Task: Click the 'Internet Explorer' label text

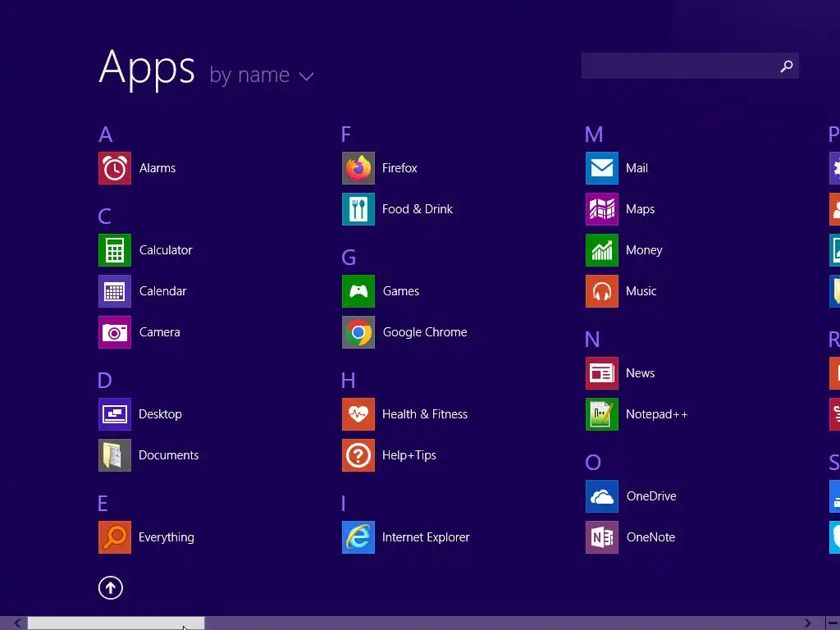Action: 426,537
